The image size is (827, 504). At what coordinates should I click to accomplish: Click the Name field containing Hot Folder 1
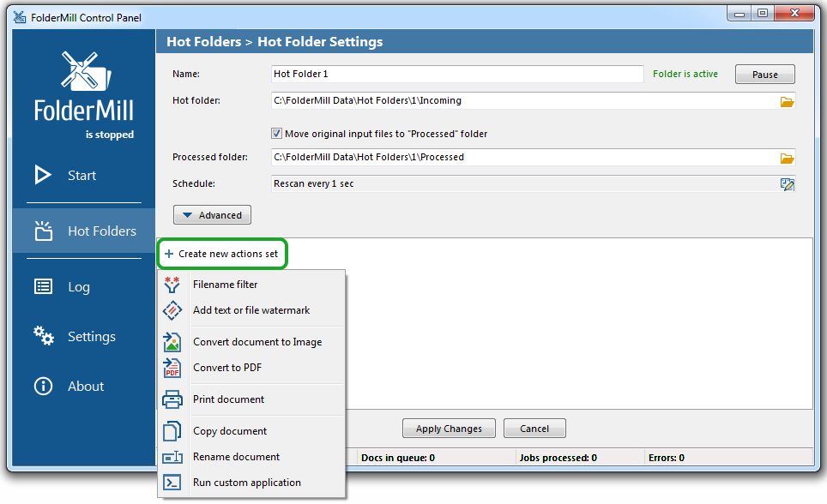point(457,74)
